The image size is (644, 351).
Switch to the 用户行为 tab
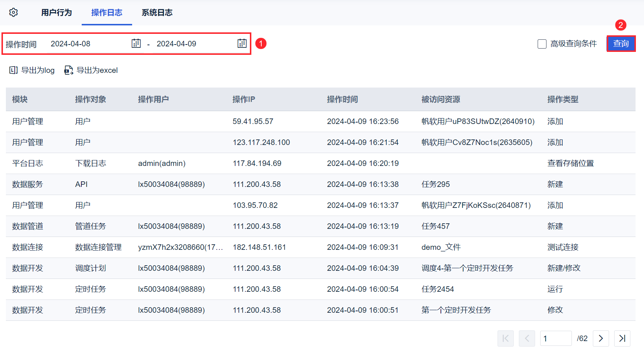tap(56, 13)
